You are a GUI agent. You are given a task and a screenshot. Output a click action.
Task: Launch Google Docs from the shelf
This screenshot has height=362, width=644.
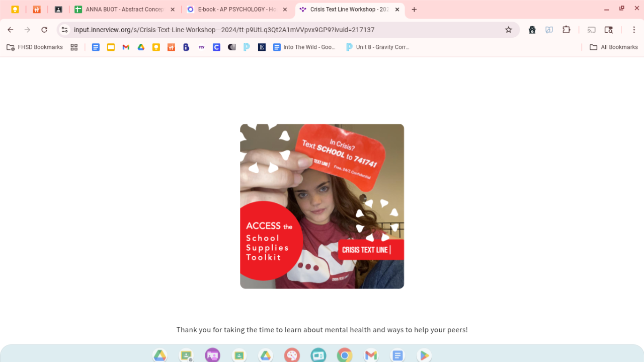pyautogui.click(x=397, y=355)
